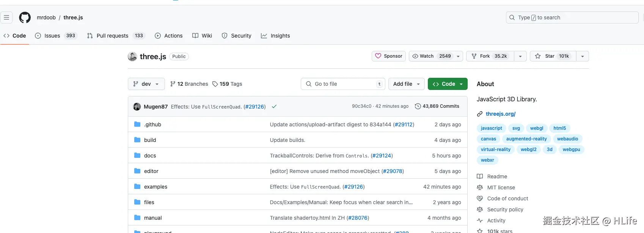Image resolution: width=644 pixels, height=233 pixels.
Task: Open the manual folder
Action: (153, 218)
